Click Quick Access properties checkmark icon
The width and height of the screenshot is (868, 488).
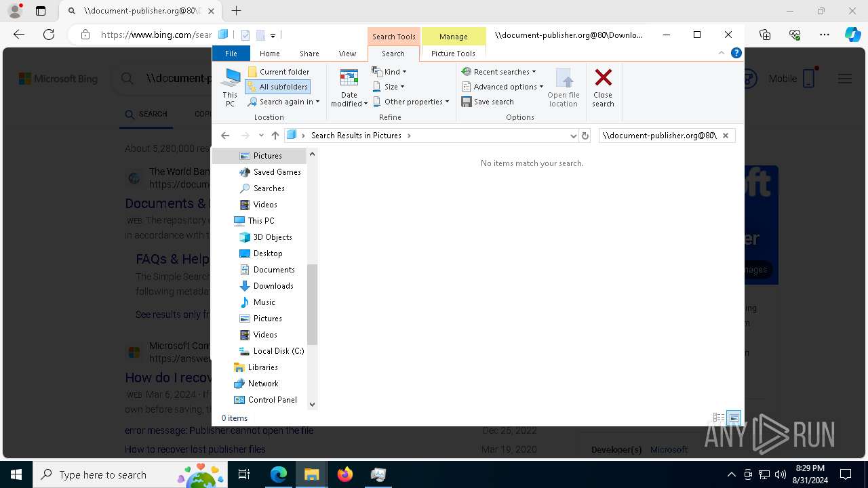click(245, 35)
